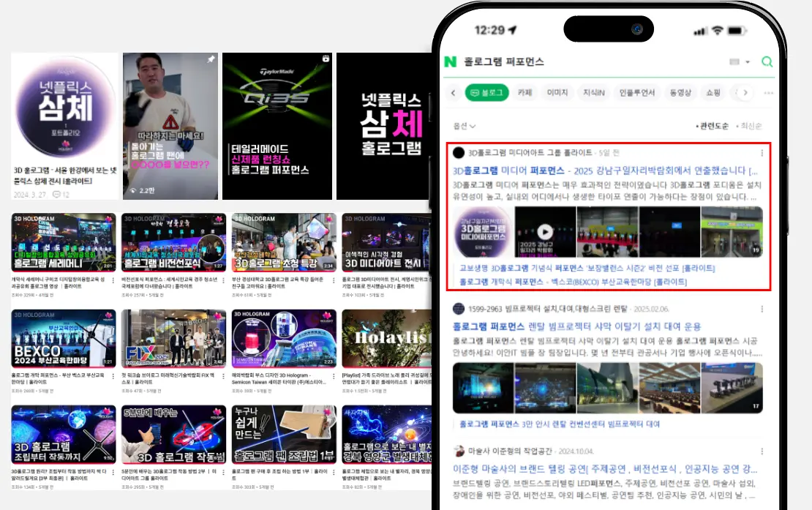Screen dimensions: 812x510
Task: Switch to the 이미지 tab
Action: (556, 92)
